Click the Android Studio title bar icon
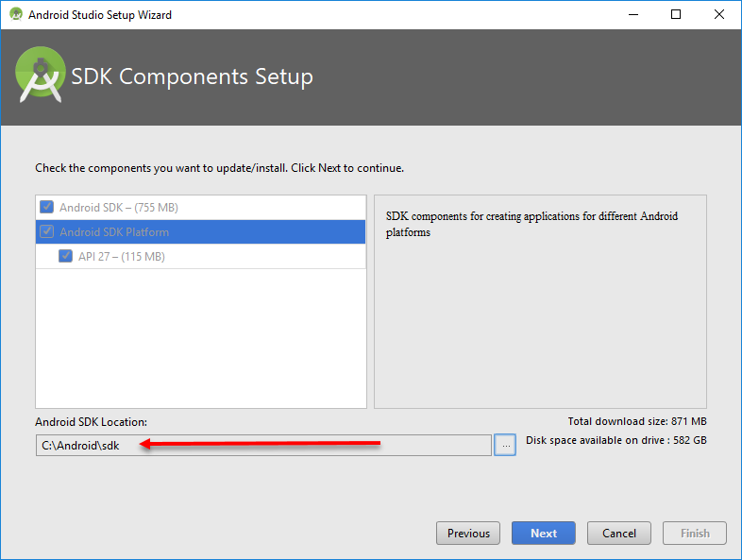This screenshot has width=742, height=560. point(16,14)
